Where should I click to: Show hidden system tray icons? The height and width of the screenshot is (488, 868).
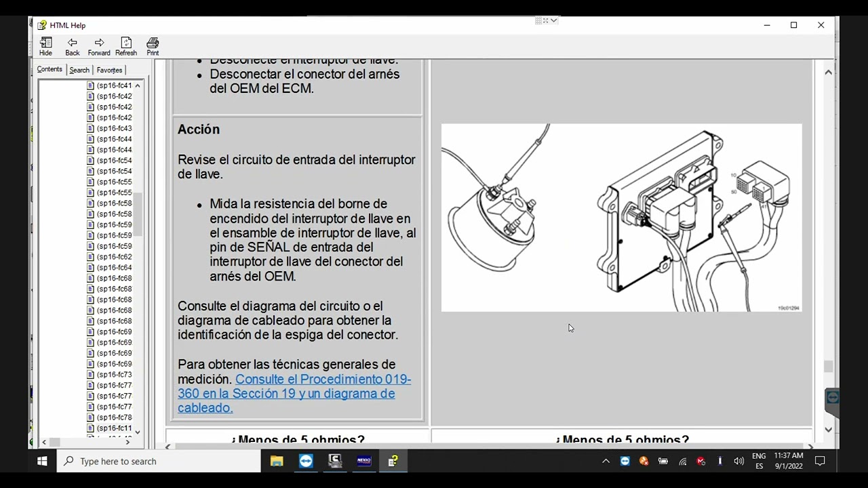(x=606, y=461)
